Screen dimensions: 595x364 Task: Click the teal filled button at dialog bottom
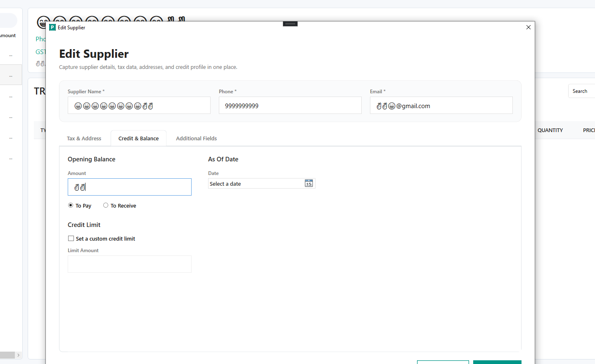point(497,362)
